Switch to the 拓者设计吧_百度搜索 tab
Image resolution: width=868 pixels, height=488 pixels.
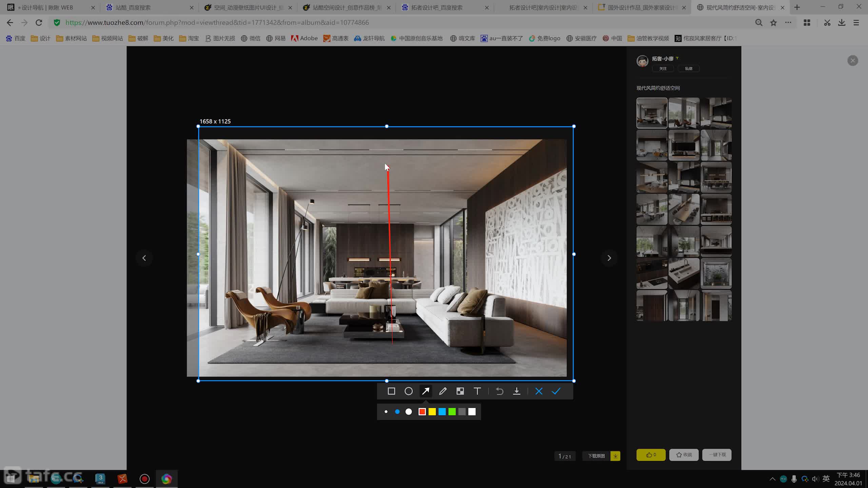point(444,7)
